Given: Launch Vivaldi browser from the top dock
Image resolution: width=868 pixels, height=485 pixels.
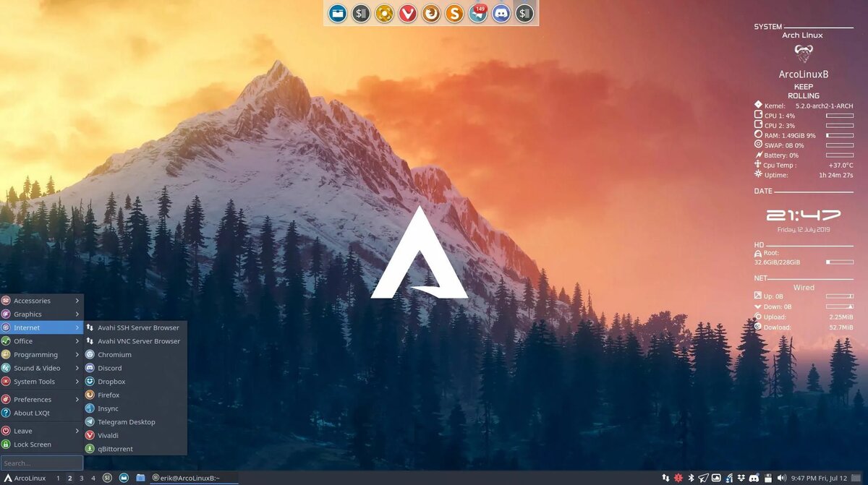Looking at the screenshot, I should tap(408, 13).
